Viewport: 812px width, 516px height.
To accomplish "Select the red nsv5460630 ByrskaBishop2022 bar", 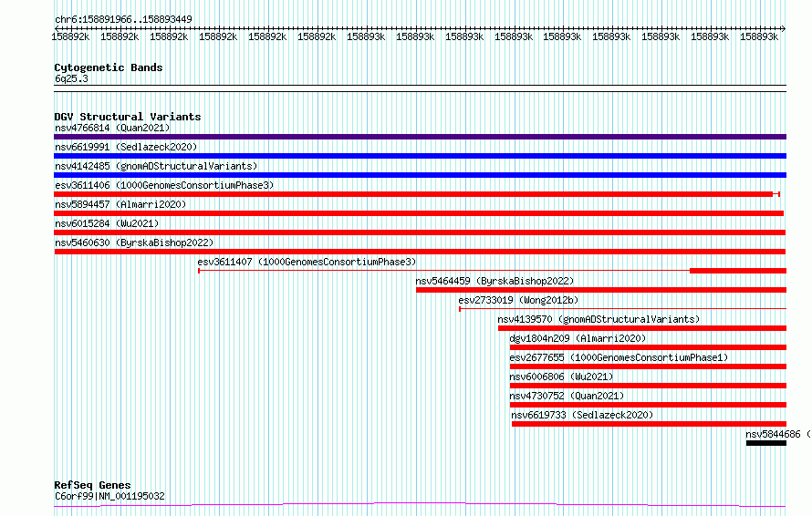I will (420, 252).
